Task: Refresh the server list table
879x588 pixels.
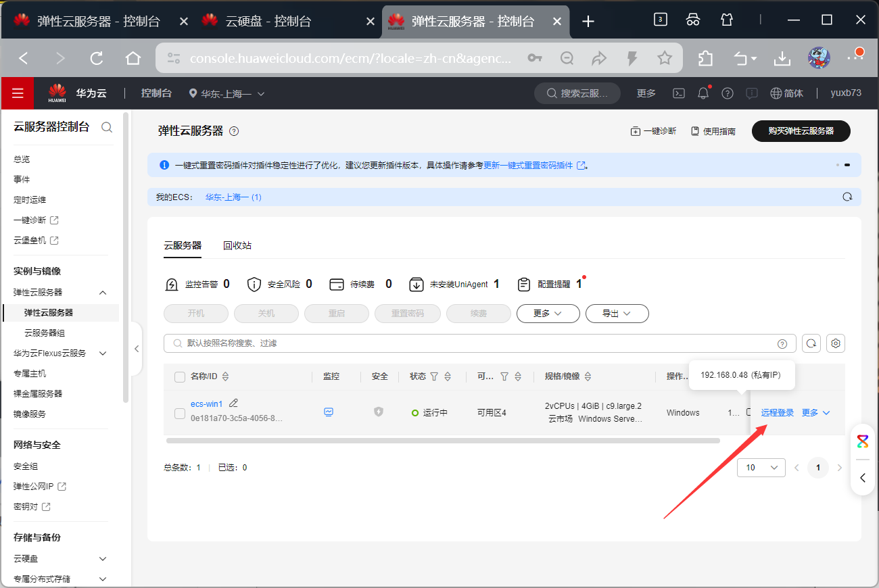Action: coord(811,343)
